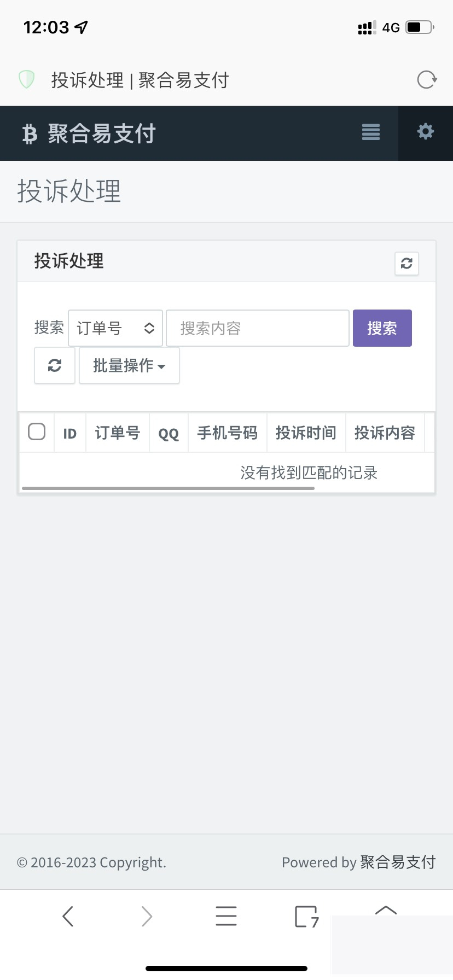Open the browser tabs switcher icon

coord(306,917)
